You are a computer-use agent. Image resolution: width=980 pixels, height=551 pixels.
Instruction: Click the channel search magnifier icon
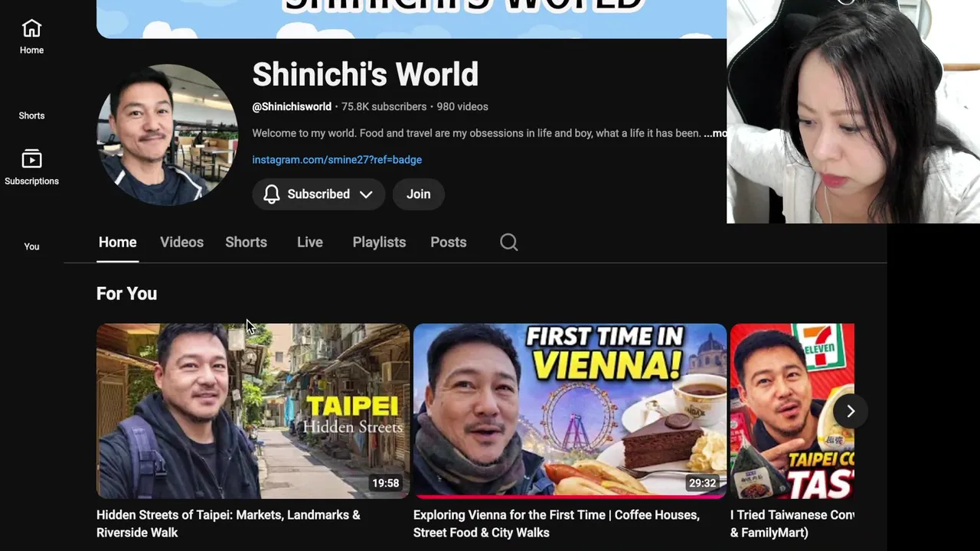tap(509, 243)
